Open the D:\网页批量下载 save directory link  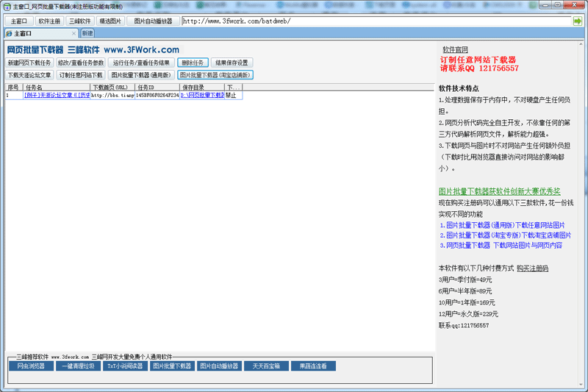pos(203,96)
